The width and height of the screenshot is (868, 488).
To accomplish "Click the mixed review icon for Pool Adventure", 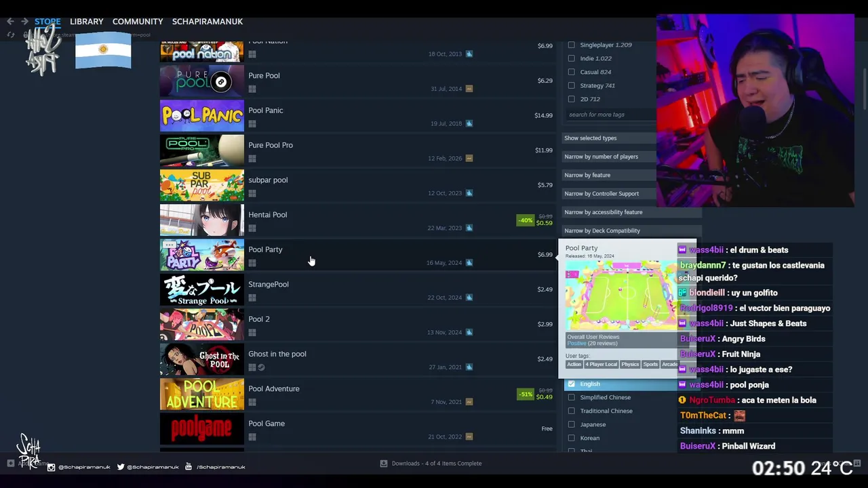I will tap(469, 402).
